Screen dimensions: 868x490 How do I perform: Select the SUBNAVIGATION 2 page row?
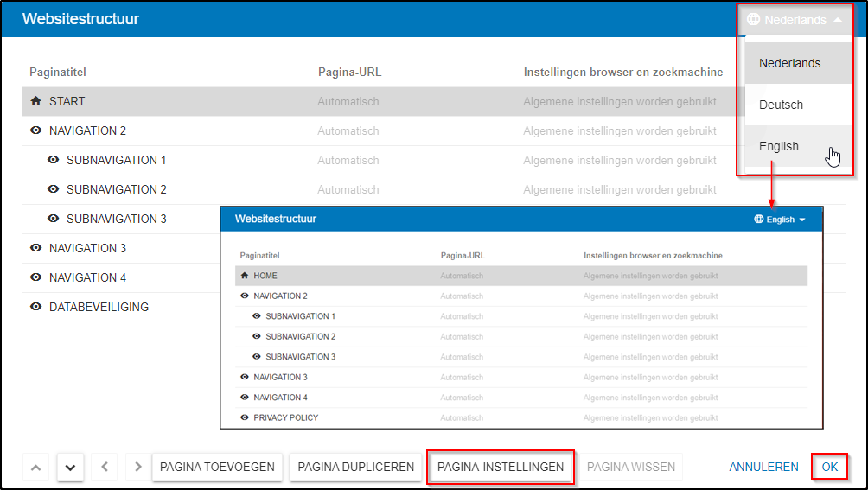point(117,189)
